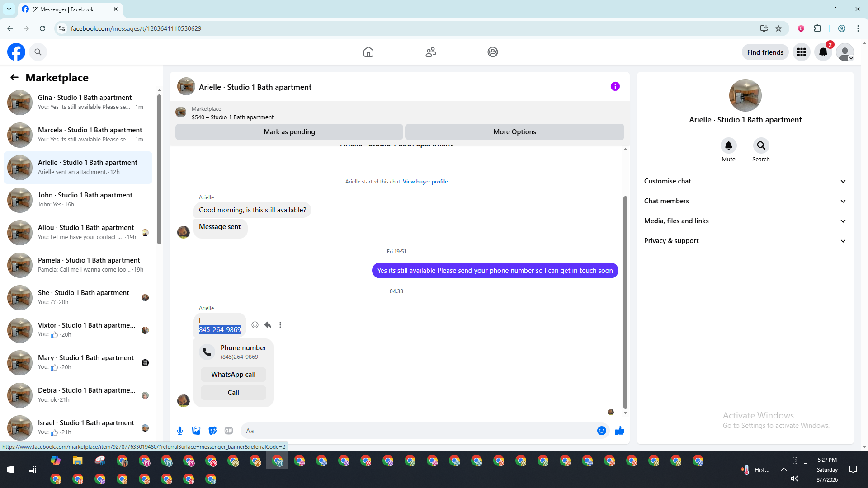Screen dimensions: 868x488
Task: Open the $540 Studio listing banner
Action: tap(400, 113)
